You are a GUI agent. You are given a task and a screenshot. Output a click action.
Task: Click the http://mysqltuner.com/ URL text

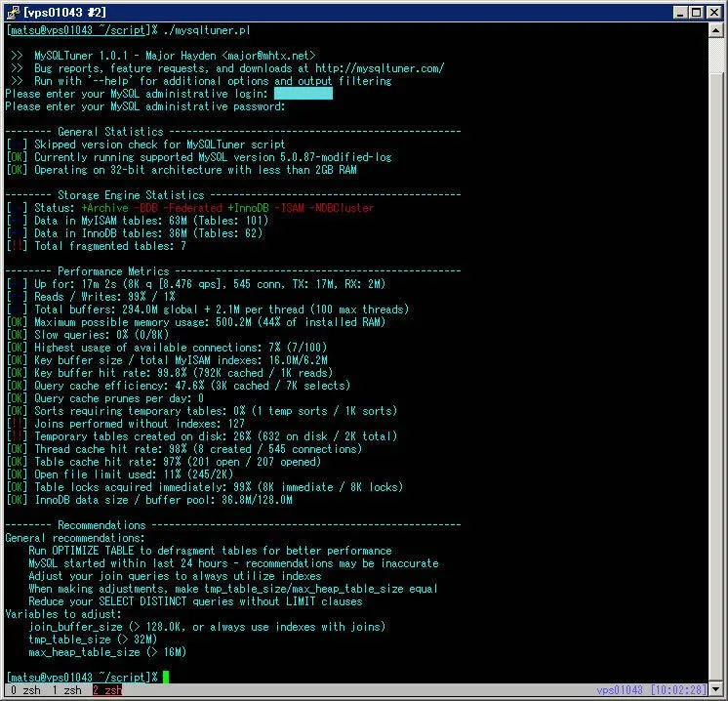point(380,68)
